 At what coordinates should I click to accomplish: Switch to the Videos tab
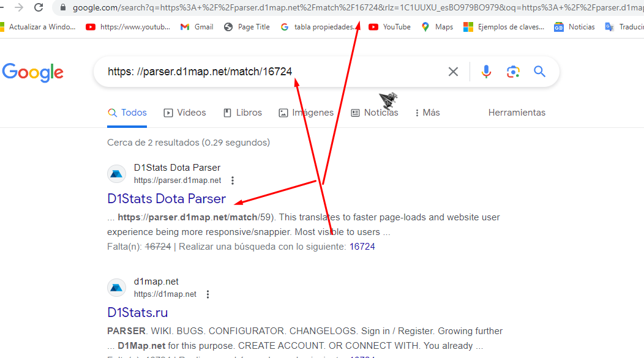(x=185, y=113)
